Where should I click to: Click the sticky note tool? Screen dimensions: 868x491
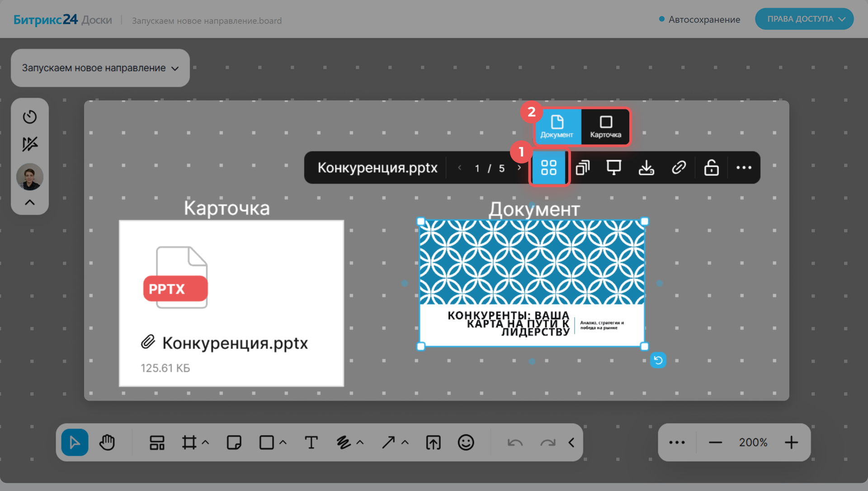coord(234,442)
